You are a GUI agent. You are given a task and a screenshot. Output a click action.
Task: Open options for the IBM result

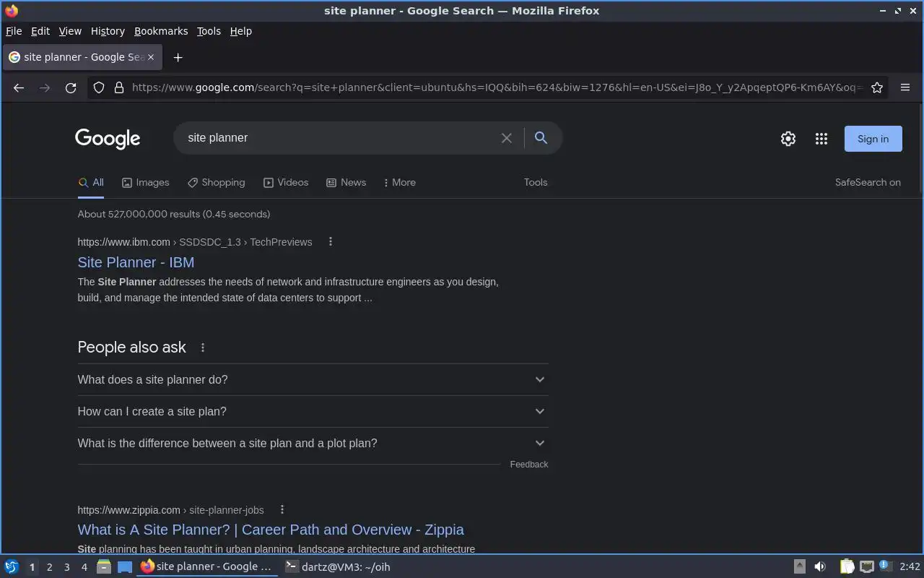tap(331, 241)
